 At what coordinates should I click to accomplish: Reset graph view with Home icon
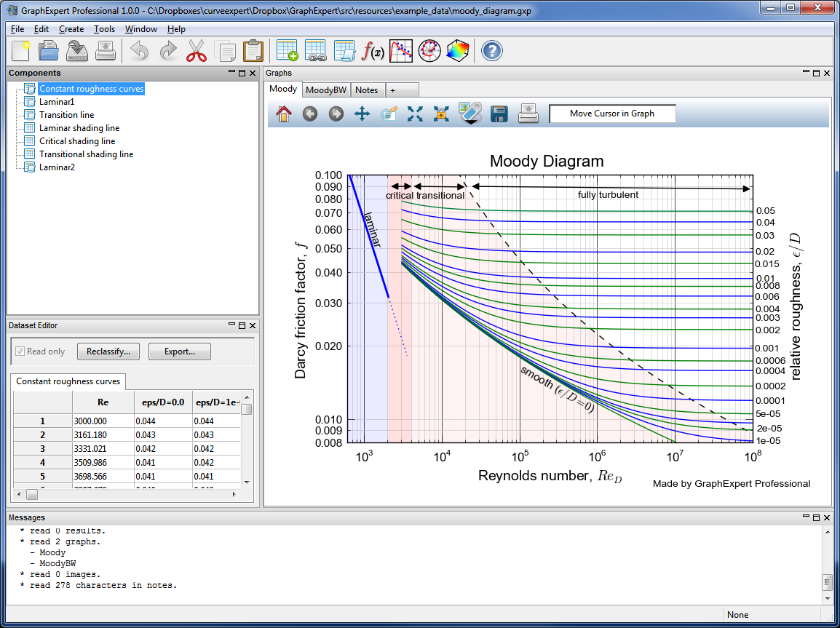click(x=284, y=114)
